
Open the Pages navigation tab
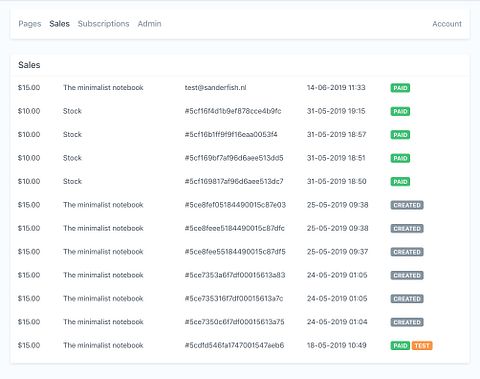pos(30,24)
